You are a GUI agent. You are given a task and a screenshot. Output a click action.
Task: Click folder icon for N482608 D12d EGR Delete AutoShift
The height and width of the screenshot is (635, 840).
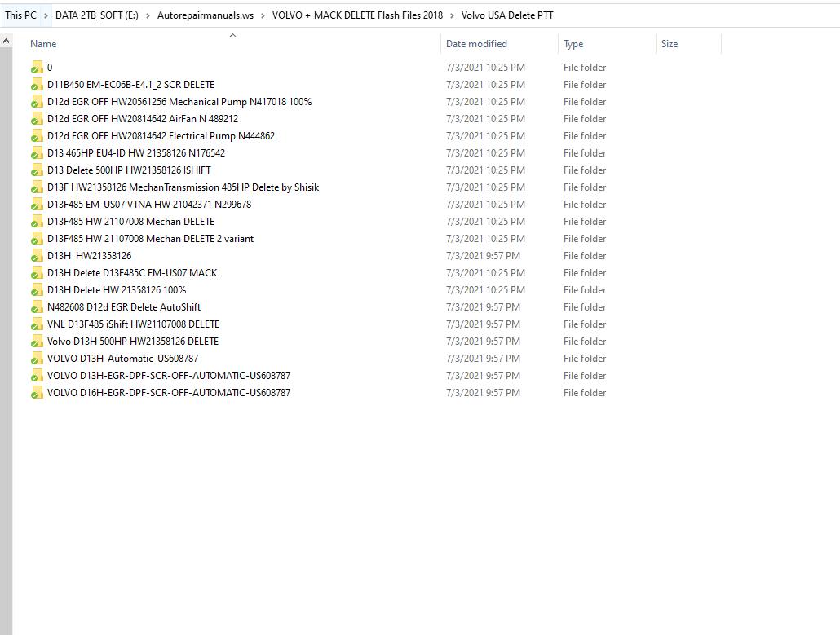point(37,307)
